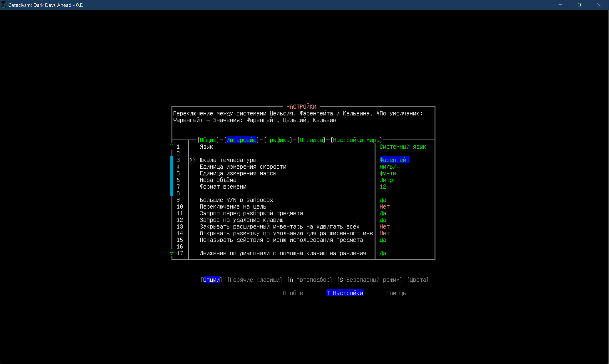
Task: Open the Цвета settings button
Action: point(417,280)
